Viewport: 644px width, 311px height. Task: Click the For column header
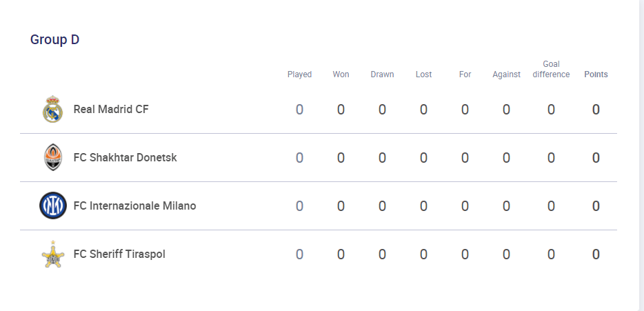[x=465, y=74]
